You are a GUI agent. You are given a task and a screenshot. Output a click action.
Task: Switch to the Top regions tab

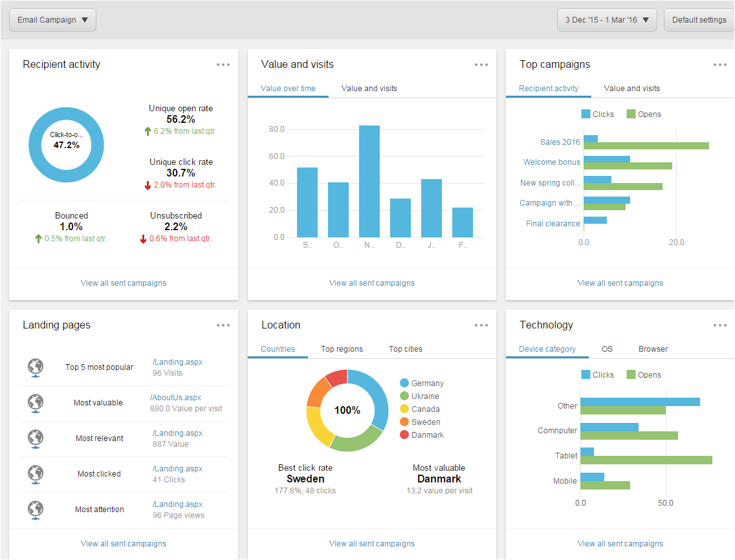[x=342, y=349]
